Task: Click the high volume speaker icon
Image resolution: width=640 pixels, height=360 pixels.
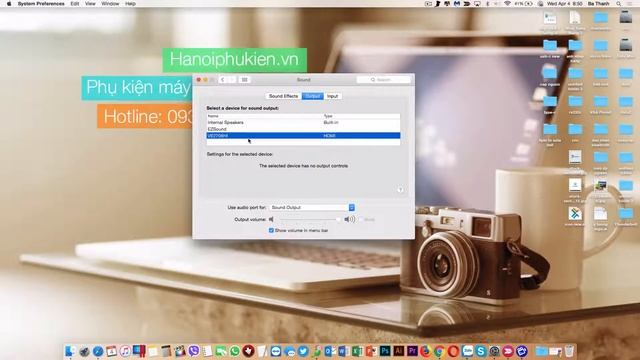Action: click(x=349, y=220)
